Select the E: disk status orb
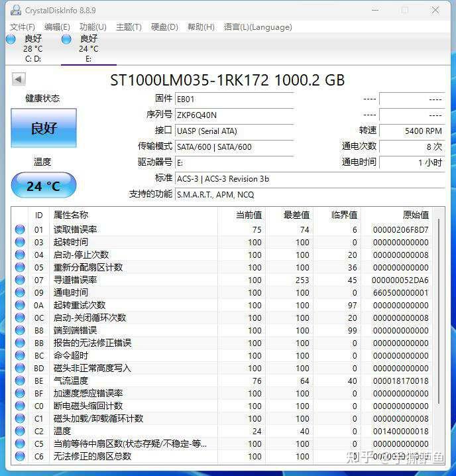Screen dimensions: 456x476 point(66,39)
